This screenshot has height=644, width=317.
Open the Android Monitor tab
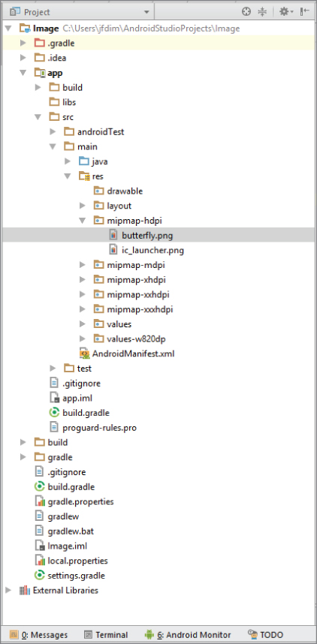(x=188, y=634)
